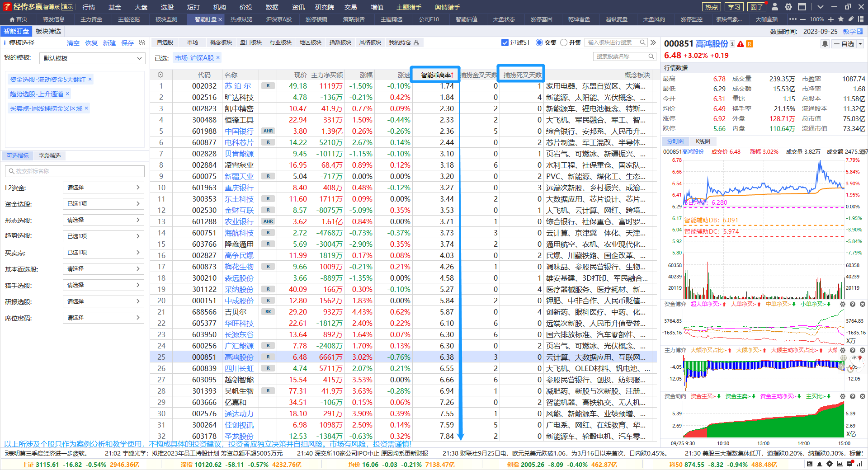Zoom out with the minus icon
The image size is (868, 470).
[803, 19]
